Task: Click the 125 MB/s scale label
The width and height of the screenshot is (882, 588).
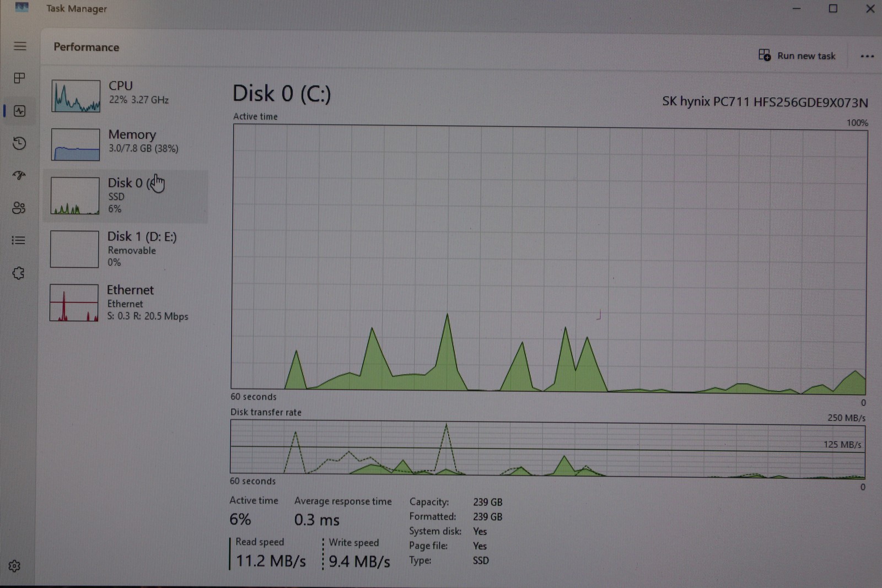Action: click(x=842, y=444)
